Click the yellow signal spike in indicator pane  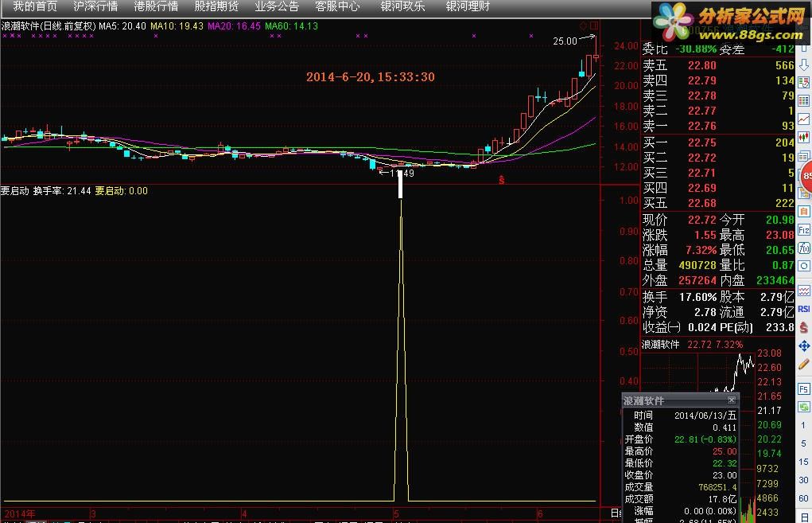(x=401, y=350)
